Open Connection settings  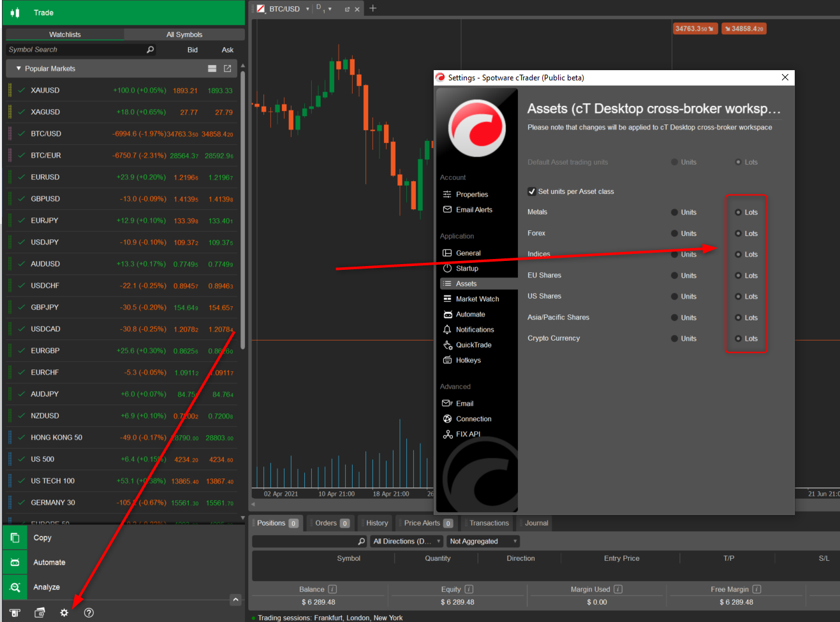pyautogui.click(x=473, y=419)
